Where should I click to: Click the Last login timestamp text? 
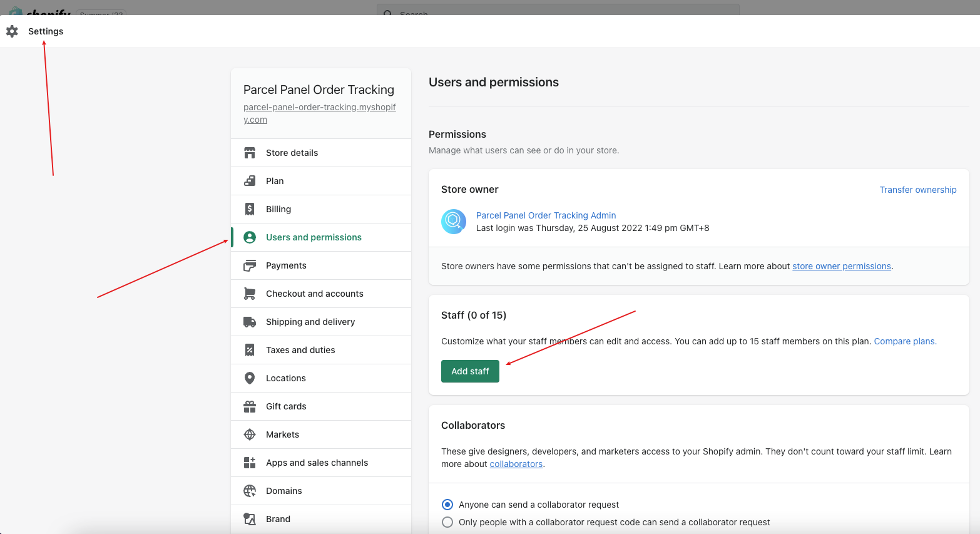tap(593, 228)
